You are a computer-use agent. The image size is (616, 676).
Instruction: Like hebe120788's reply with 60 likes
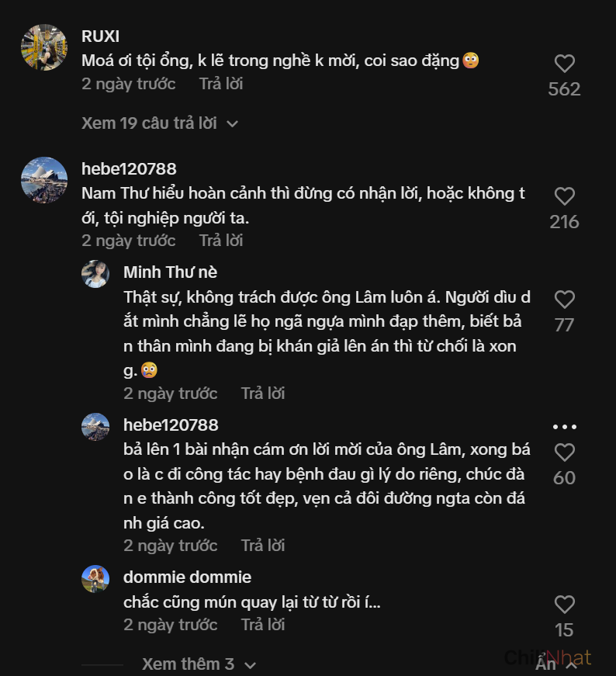tap(564, 452)
